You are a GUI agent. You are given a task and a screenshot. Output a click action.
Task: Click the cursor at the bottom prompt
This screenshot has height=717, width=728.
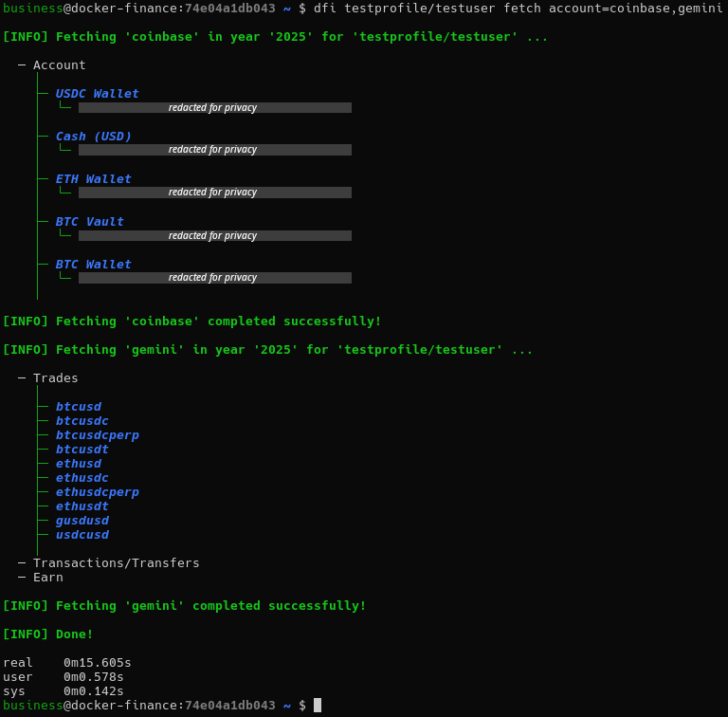point(318,706)
